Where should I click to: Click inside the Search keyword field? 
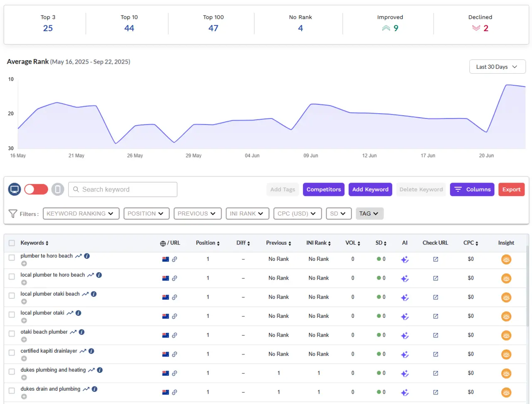coord(122,189)
